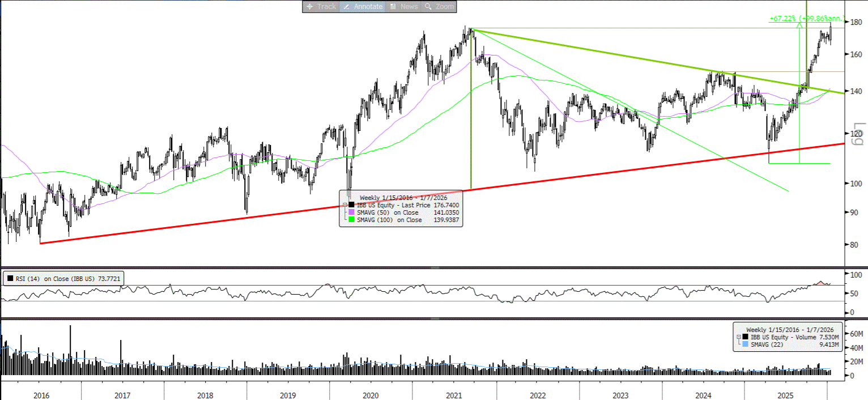The height and width of the screenshot is (400, 868).
Task: Click the News list icon
Action: (393, 7)
